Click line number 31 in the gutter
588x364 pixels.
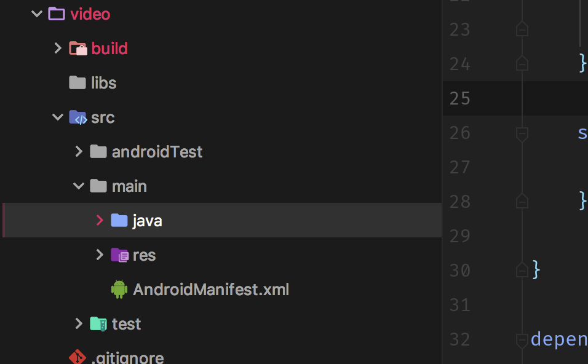click(459, 305)
